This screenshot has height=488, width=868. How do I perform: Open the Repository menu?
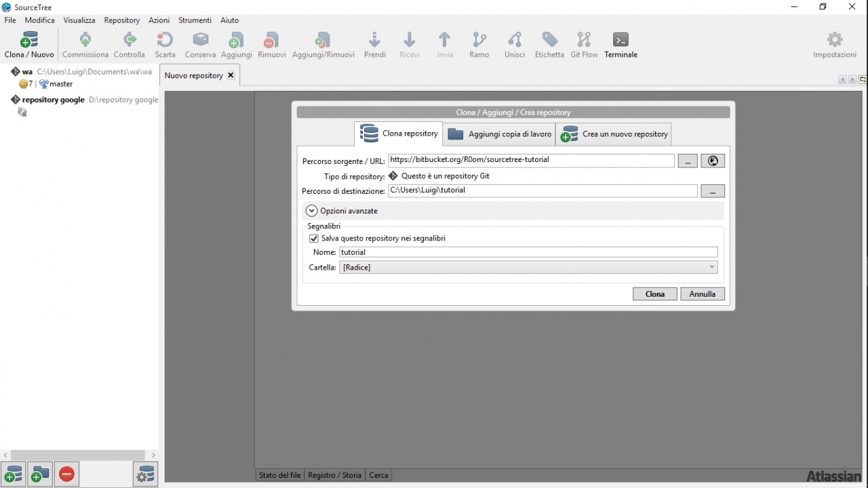(122, 20)
